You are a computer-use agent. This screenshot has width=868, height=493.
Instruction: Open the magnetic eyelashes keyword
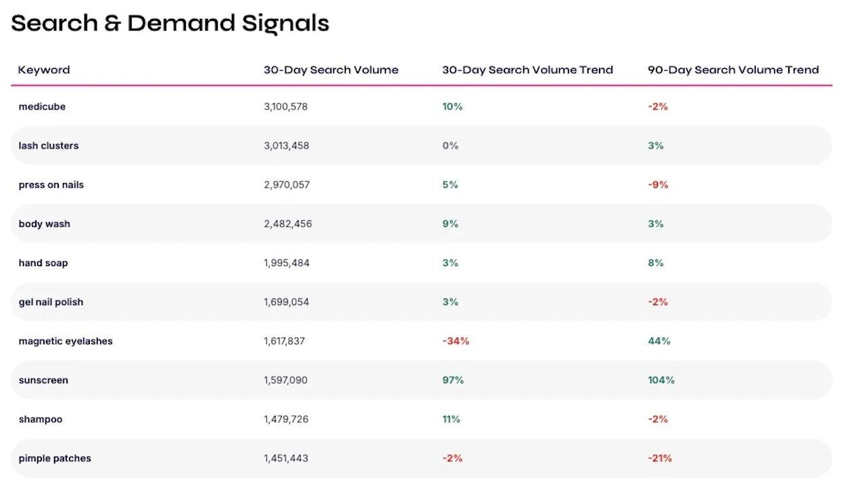coord(66,341)
